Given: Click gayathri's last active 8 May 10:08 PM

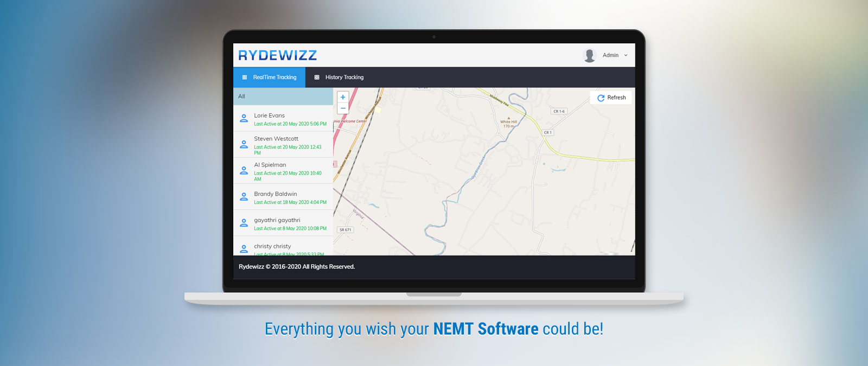Looking at the screenshot, I should pos(290,229).
